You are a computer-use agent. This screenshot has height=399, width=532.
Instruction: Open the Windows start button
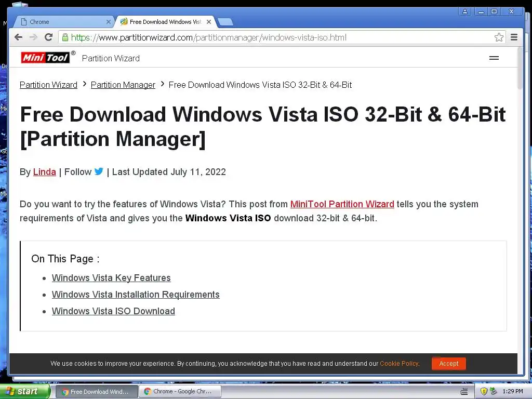tap(25, 391)
